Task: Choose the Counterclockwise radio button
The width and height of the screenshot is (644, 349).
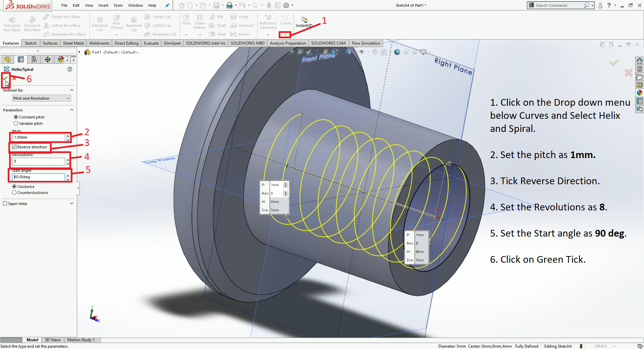Action: coord(14,193)
